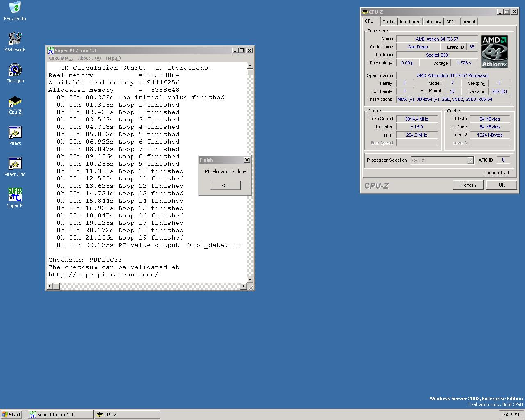Click the Technology value 0.09 µ
This screenshot has width=525, height=420.
[x=408, y=63]
